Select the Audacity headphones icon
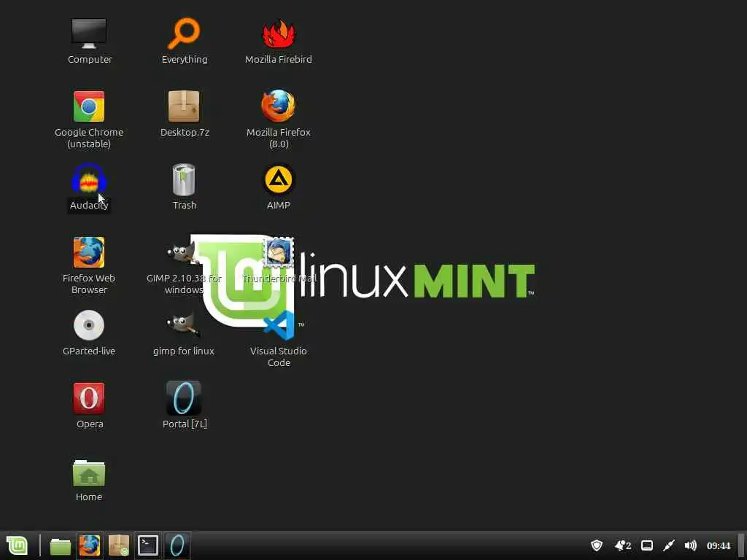The image size is (747, 560). click(x=89, y=179)
